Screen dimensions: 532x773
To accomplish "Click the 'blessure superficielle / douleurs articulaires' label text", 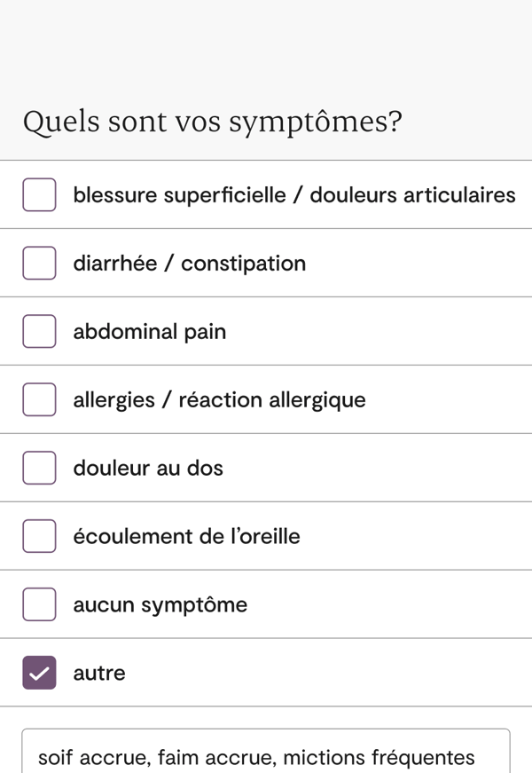I will click(x=293, y=194).
